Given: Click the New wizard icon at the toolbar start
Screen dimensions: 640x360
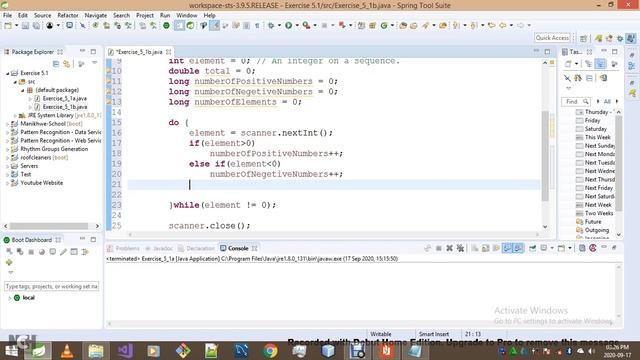Looking at the screenshot, I should (x=8, y=26).
